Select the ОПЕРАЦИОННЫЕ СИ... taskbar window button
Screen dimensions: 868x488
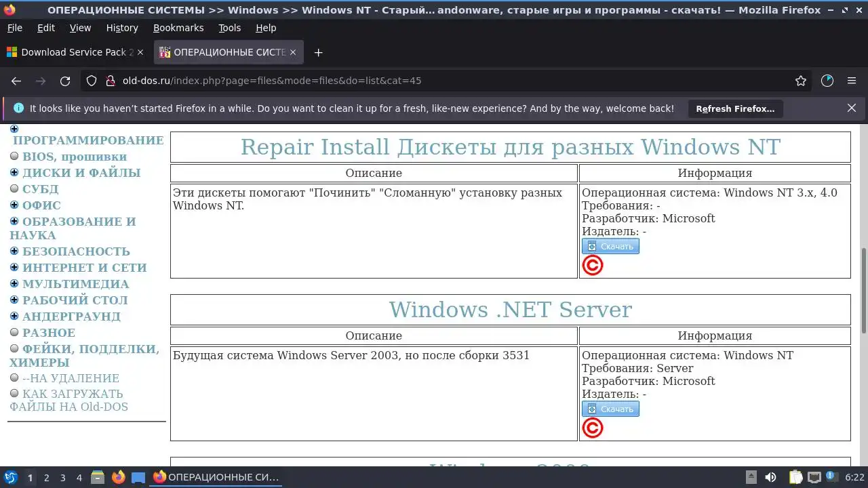coord(216,477)
